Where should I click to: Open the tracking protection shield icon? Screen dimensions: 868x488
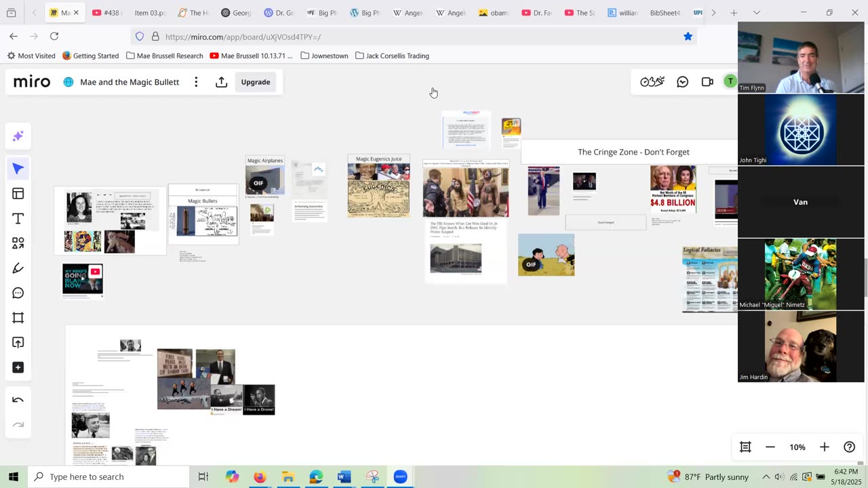[140, 37]
